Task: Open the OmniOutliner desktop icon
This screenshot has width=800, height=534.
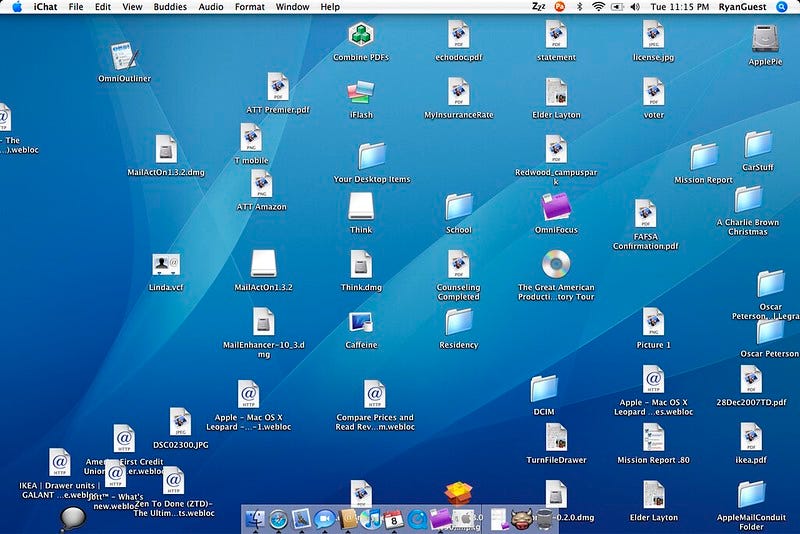Action: (x=124, y=56)
